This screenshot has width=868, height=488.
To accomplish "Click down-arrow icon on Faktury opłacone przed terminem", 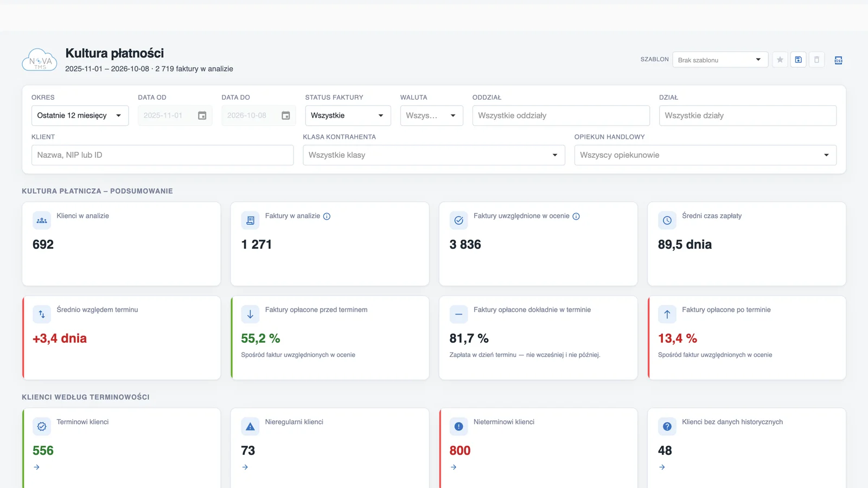I will pyautogui.click(x=250, y=314).
